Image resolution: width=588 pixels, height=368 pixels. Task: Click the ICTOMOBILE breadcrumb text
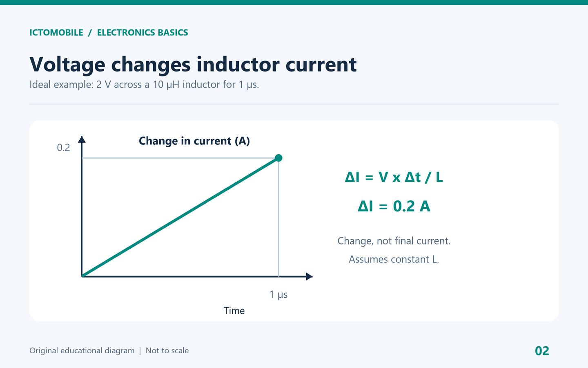(56, 33)
